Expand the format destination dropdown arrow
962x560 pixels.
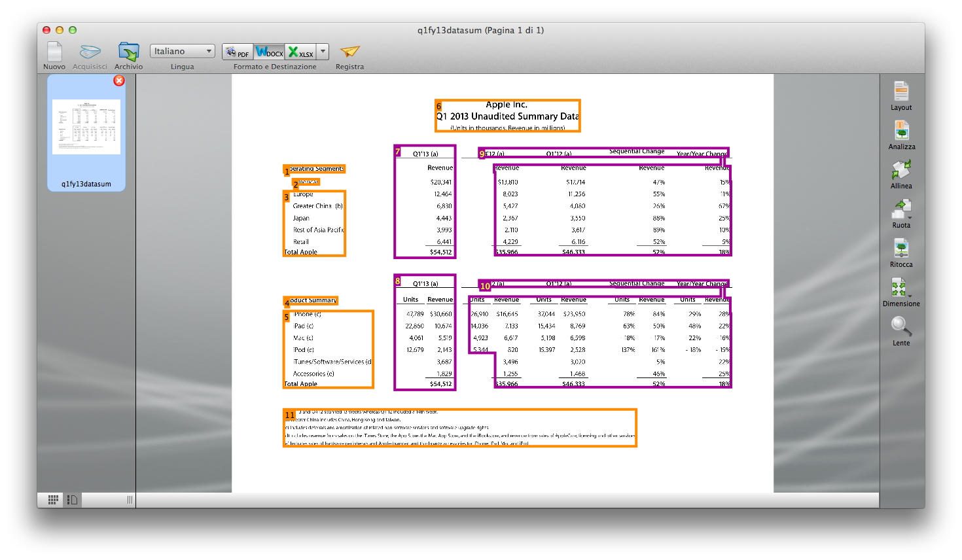pyautogui.click(x=323, y=52)
